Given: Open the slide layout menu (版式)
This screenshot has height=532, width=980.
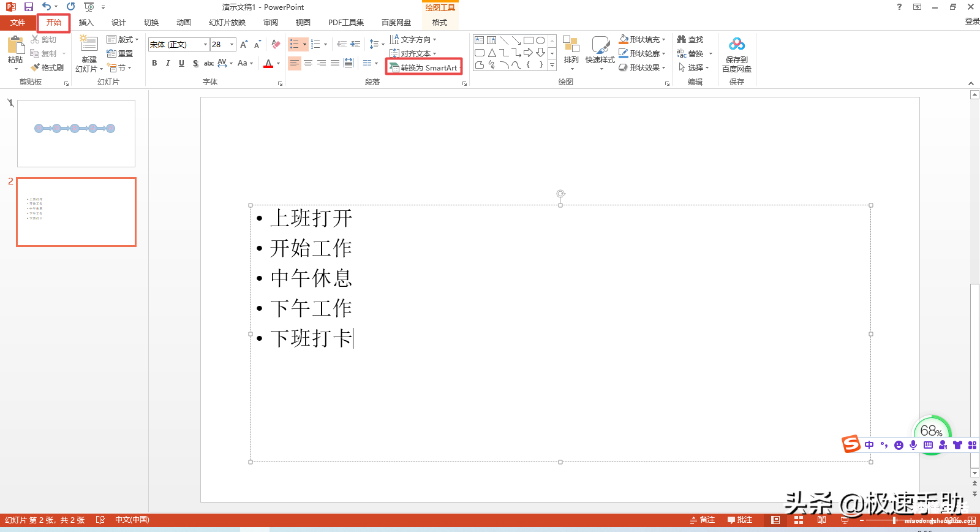Looking at the screenshot, I should [x=123, y=39].
